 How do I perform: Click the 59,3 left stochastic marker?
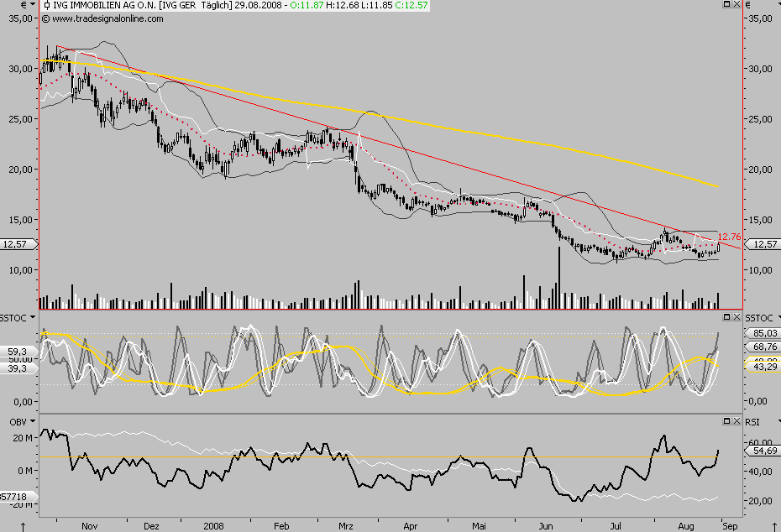tap(18, 352)
